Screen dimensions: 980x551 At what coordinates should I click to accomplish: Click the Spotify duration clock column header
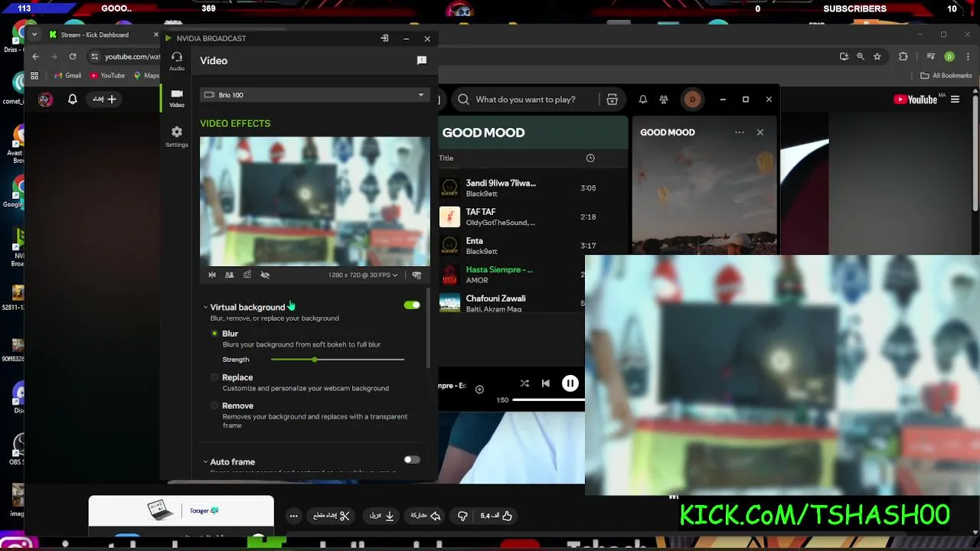(x=590, y=158)
